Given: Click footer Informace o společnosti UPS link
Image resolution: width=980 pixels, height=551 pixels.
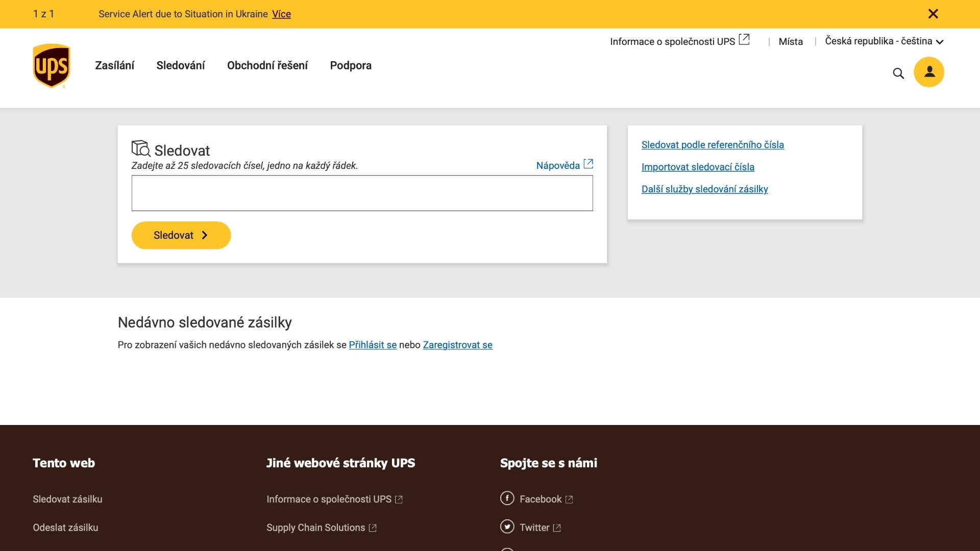Looking at the screenshot, I should tap(329, 499).
